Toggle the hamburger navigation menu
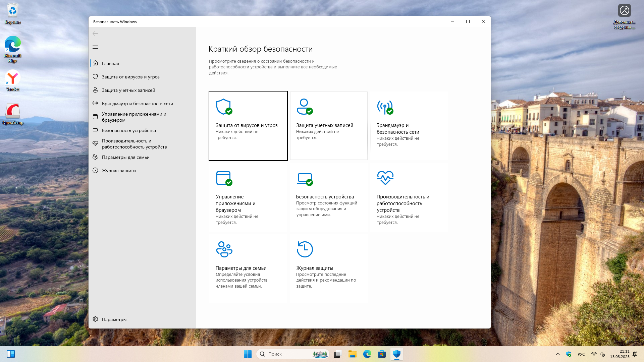This screenshot has height=362, width=644. tap(95, 47)
